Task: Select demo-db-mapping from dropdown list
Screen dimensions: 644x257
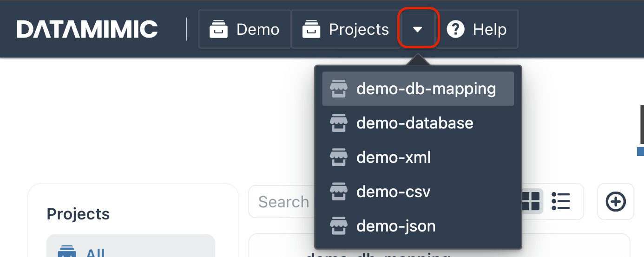Action: [x=418, y=89]
